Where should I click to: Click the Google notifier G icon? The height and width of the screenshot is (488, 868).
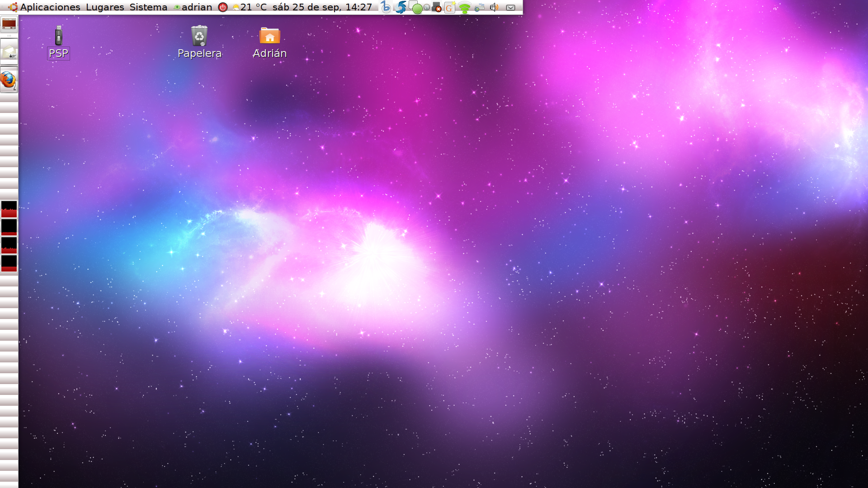pyautogui.click(x=449, y=7)
